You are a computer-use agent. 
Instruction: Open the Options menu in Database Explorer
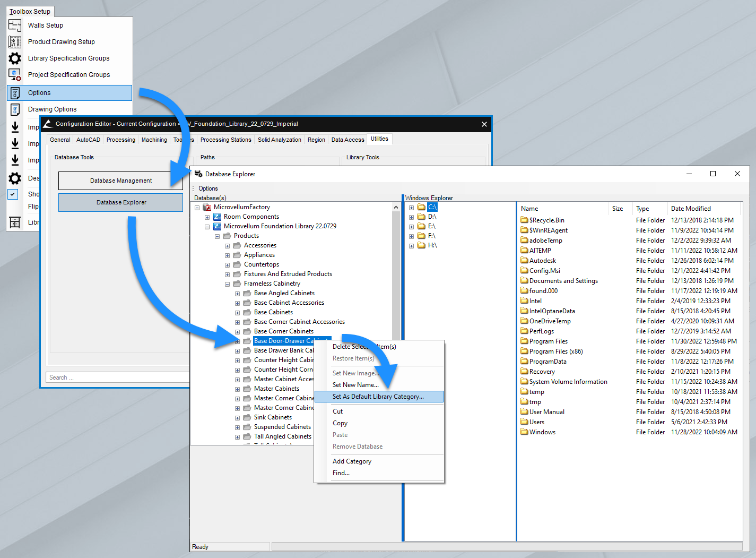tap(208, 188)
